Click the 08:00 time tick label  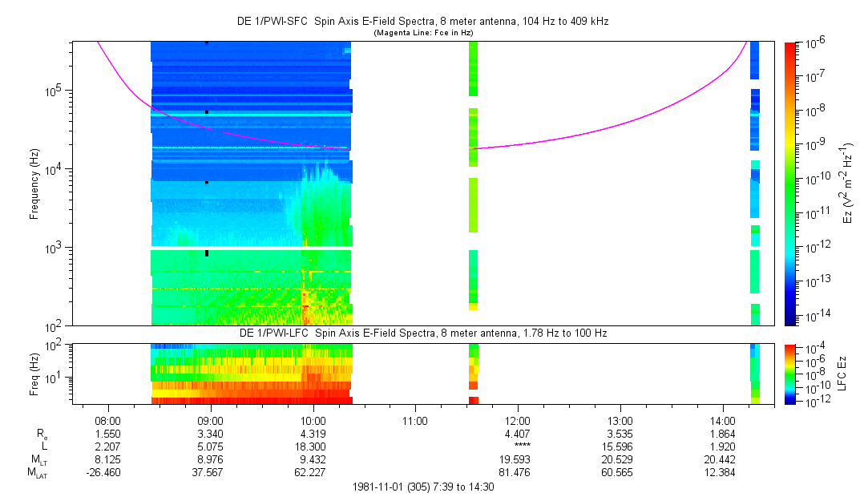(x=107, y=420)
